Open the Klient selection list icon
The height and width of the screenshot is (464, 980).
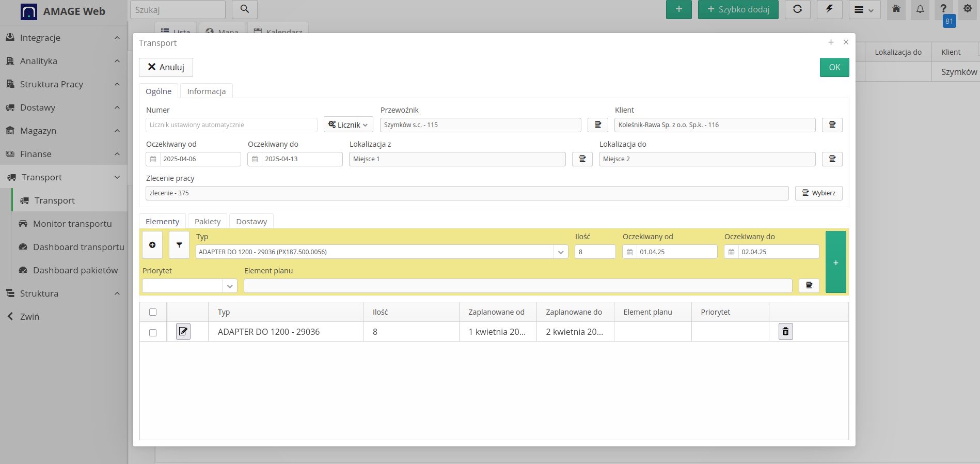point(832,125)
